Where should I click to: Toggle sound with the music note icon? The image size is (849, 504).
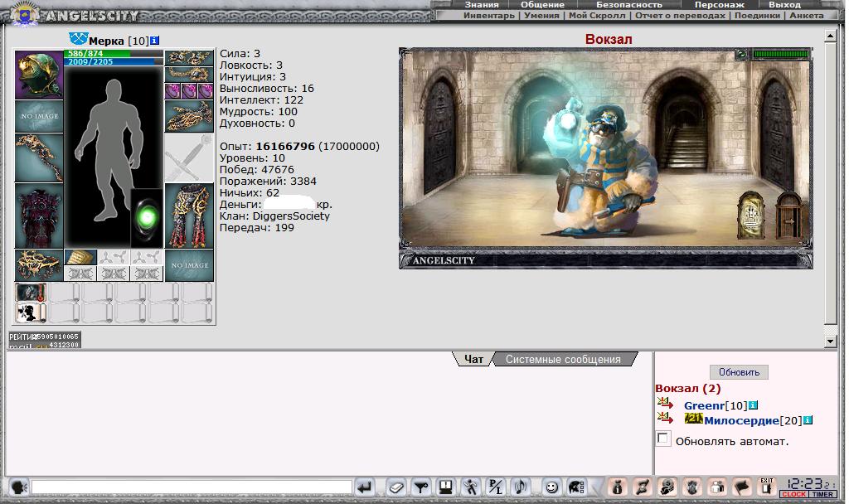pyautogui.click(x=521, y=487)
